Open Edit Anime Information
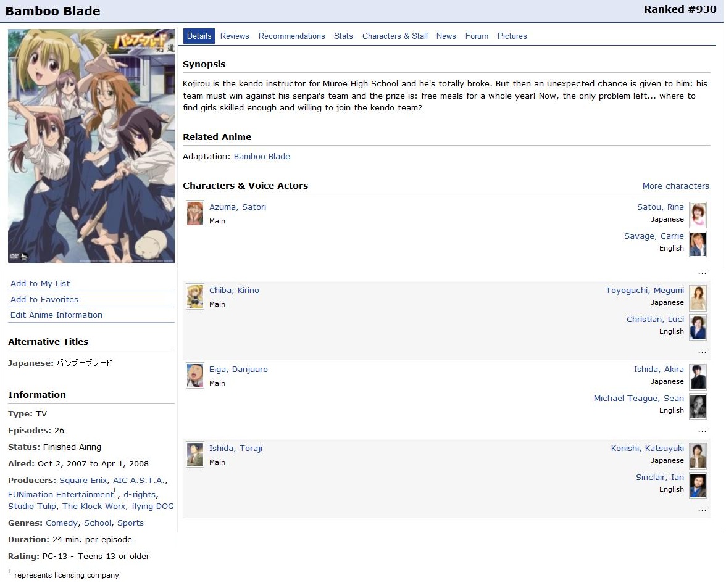This screenshot has width=726, height=588. click(x=57, y=315)
